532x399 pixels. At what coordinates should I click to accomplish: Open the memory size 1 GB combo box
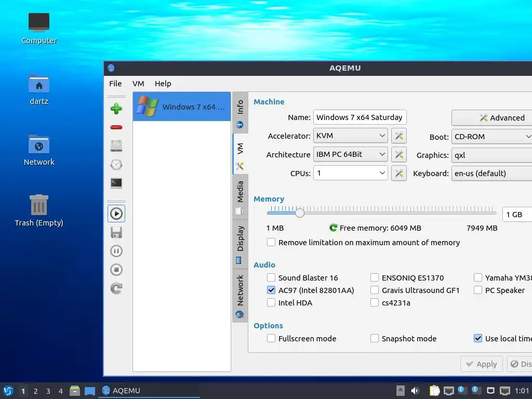coord(517,215)
